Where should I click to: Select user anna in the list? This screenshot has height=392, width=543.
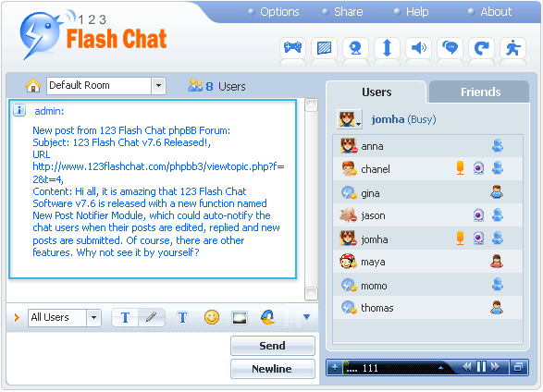click(427, 146)
